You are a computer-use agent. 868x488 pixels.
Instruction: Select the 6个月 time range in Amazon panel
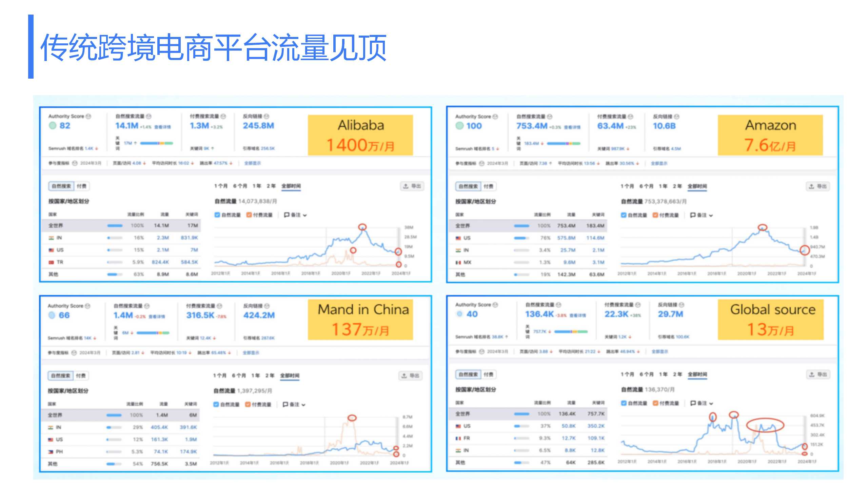[646, 186]
